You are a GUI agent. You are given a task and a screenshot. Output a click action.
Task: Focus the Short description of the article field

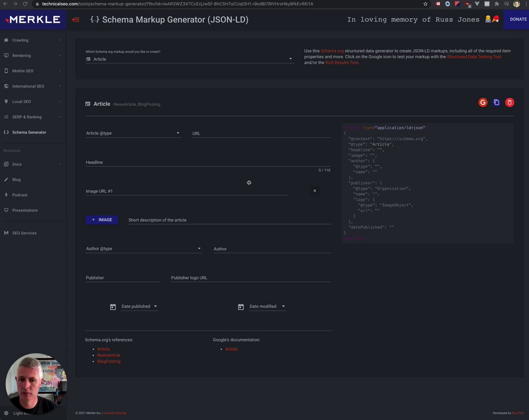[x=229, y=220]
